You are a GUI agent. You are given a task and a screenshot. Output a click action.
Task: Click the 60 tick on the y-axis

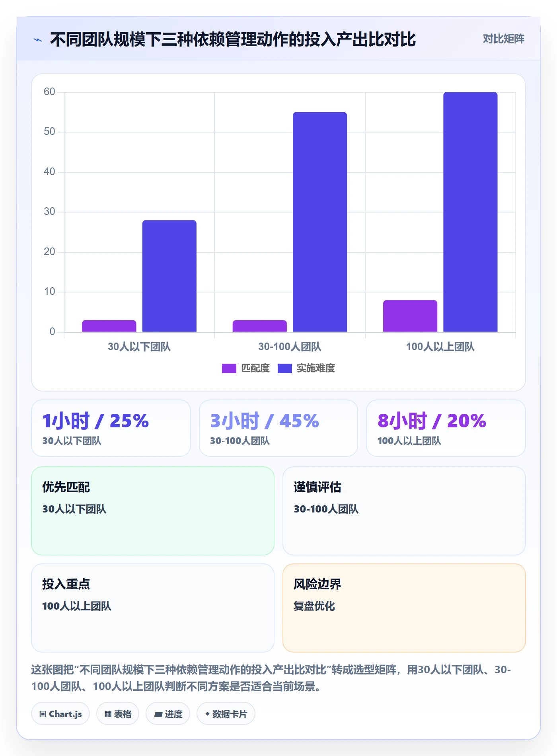(49, 92)
